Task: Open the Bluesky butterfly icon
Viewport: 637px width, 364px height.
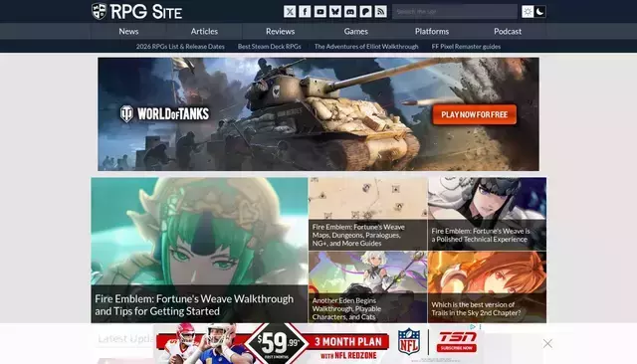Action: [335, 11]
